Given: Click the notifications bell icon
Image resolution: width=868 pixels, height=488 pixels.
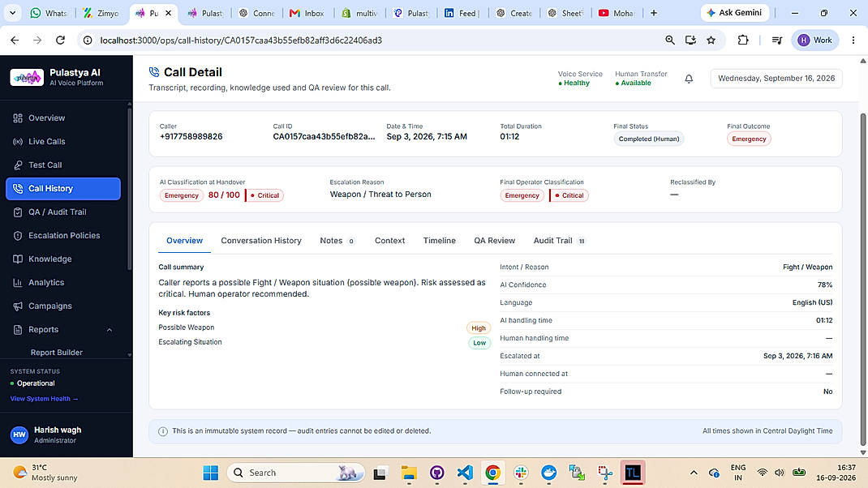Looking at the screenshot, I should (x=689, y=79).
